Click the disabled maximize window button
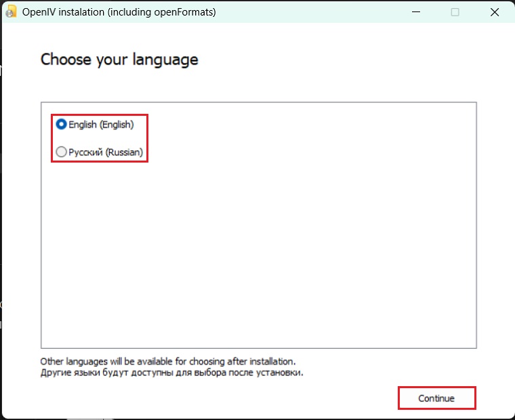Viewport: 515px width, 420px height. [455, 12]
